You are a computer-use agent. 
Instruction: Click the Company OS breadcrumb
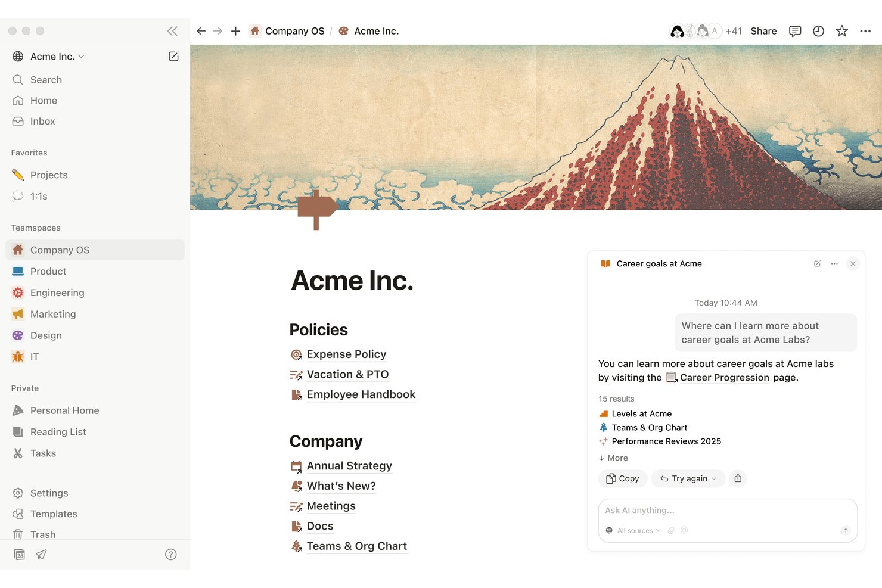(287, 31)
